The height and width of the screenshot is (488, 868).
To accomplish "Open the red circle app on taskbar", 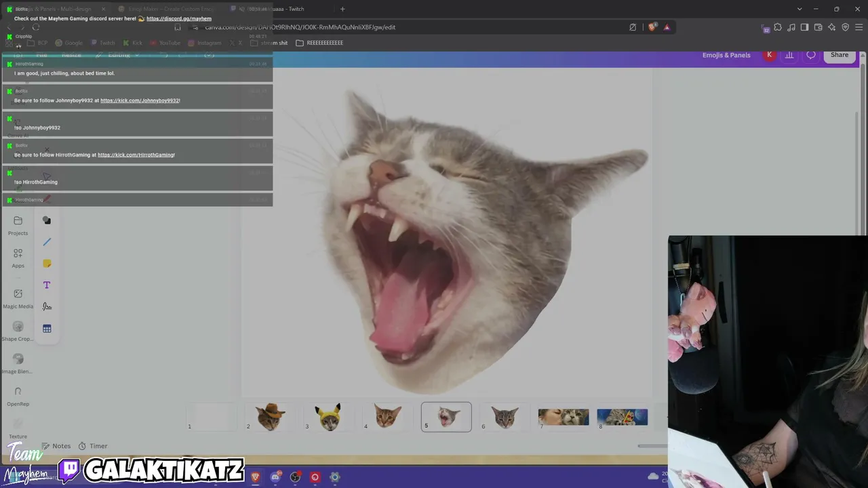I will click(315, 477).
